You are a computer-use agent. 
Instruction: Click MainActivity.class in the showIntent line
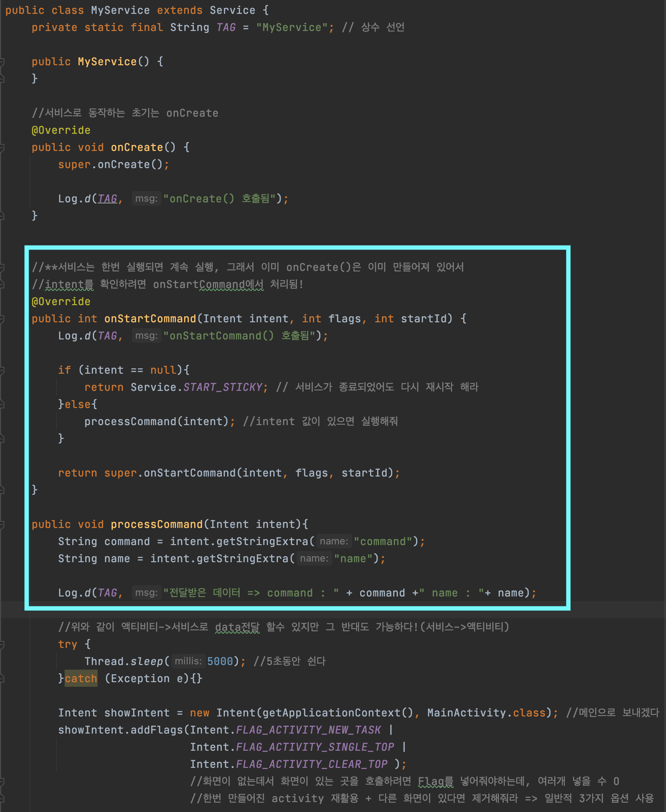click(x=486, y=712)
